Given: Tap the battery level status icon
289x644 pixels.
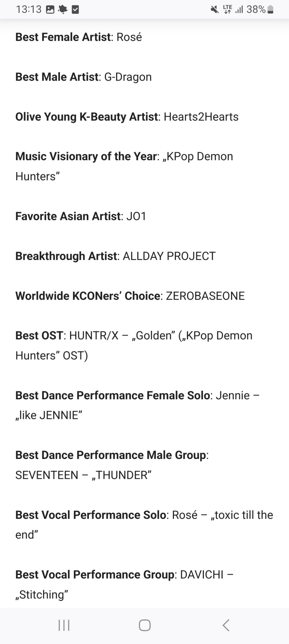Looking at the screenshot, I should tap(270, 10).
